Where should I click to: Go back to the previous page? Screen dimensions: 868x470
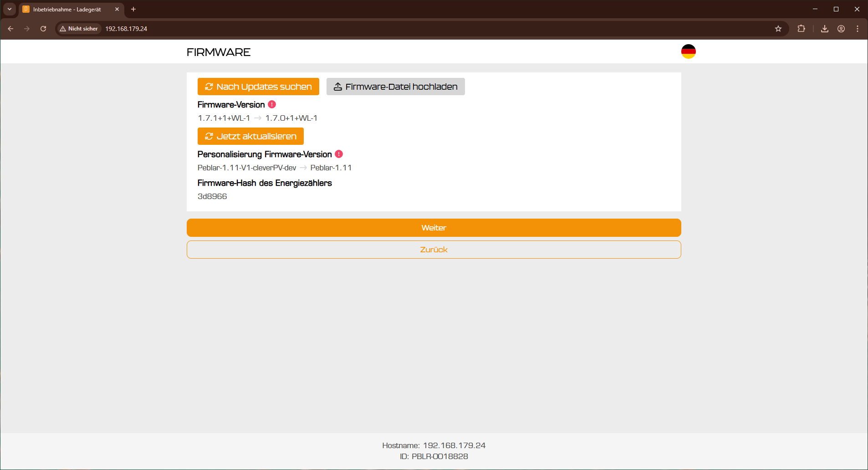point(10,29)
